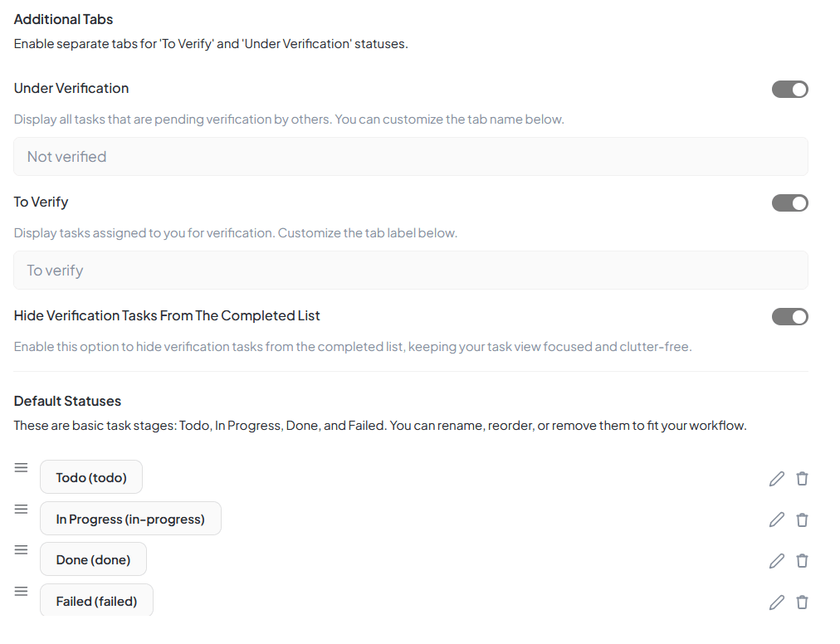The width and height of the screenshot is (840, 644).
Task: Delete the In Progress status
Action: coord(802,520)
